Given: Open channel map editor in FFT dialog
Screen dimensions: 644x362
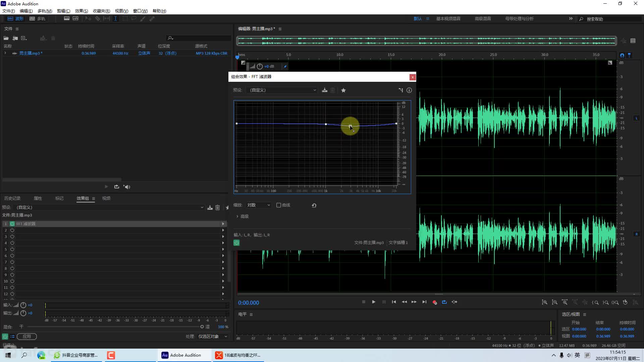Looking at the screenshot, I should [x=401, y=90].
